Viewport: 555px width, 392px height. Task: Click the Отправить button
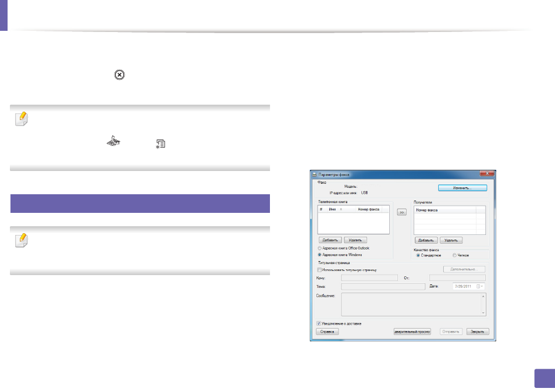click(x=451, y=332)
